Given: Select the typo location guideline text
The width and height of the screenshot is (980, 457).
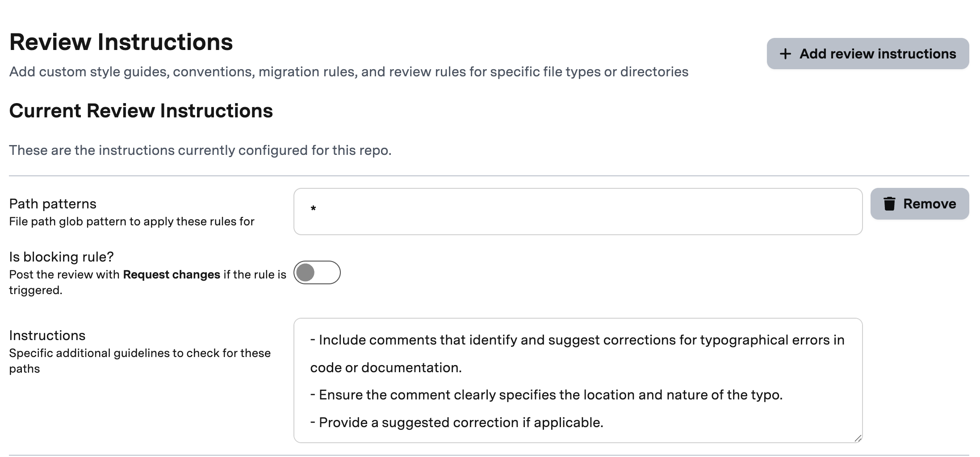Looking at the screenshot, I should (x=546, y=395).
